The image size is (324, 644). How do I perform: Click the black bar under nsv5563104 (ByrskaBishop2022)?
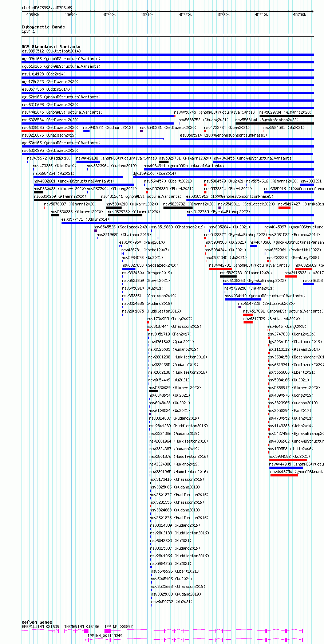coord(274,123)
